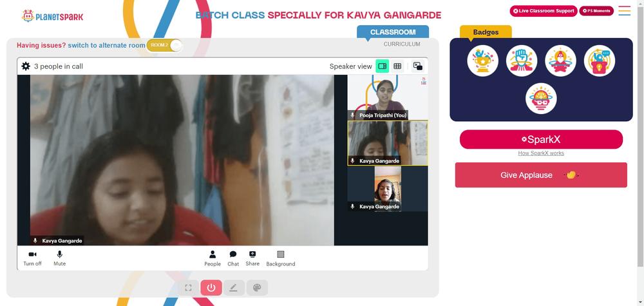This screenshot has height=306, width=644.
Task: Open the Badges tab
Action: click(x=486, y=32)
